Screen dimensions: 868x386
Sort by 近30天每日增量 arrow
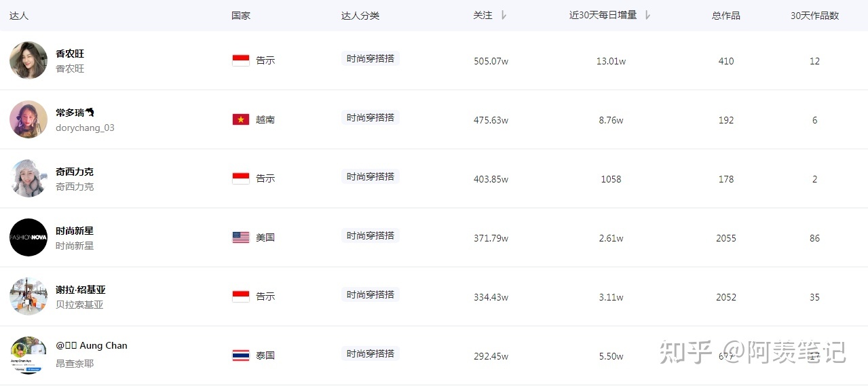(647, 15)
